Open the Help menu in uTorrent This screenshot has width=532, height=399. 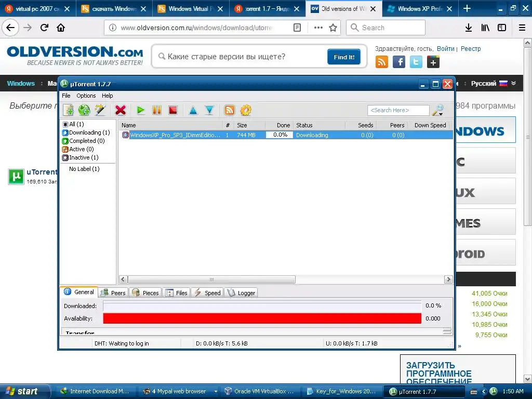click(107, 96)
